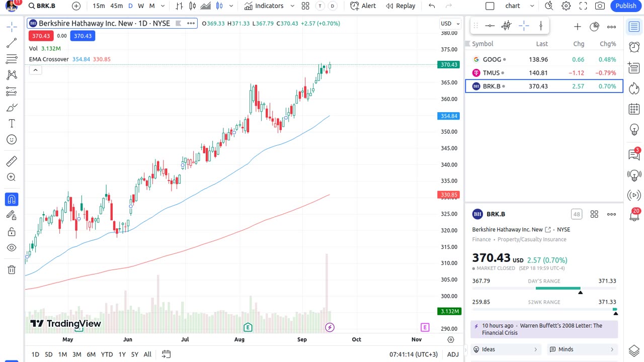The height and width of the screenshot is (362, 644).
Task: Open the chats panel with 3 unread
Action: click(634, 154)
